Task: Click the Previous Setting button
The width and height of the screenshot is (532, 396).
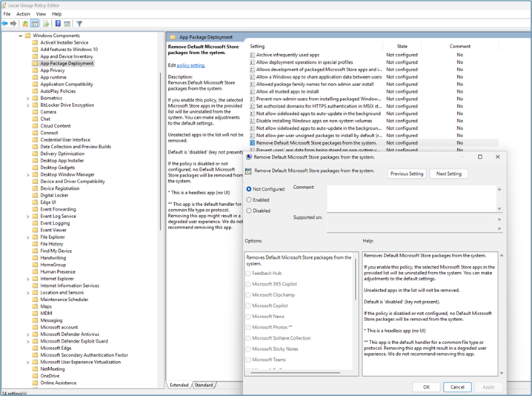Action: (407, 174)
